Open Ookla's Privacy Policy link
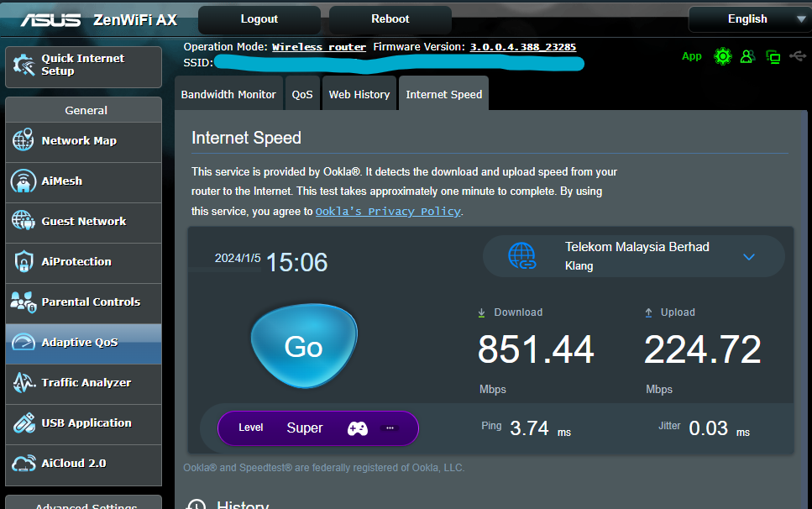812x509 pixels. click(388, 212)
